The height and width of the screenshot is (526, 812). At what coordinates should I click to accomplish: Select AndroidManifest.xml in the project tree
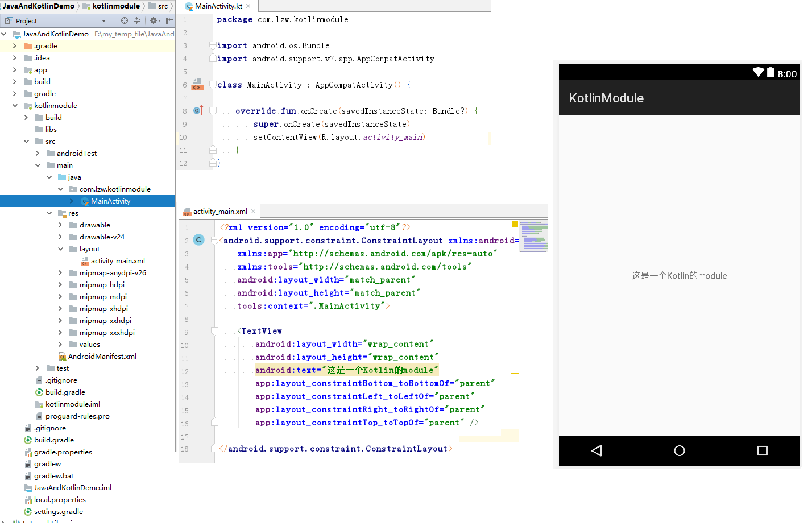tap(102, 357)
